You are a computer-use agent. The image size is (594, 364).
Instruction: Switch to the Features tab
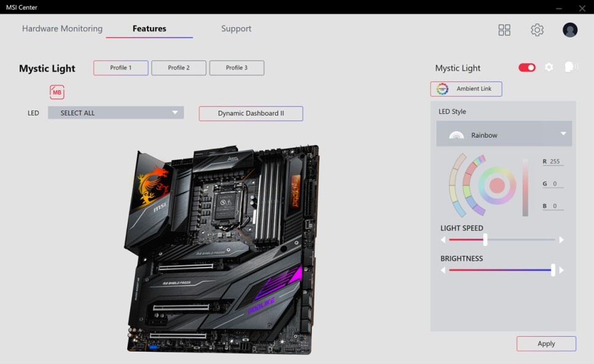149,29
